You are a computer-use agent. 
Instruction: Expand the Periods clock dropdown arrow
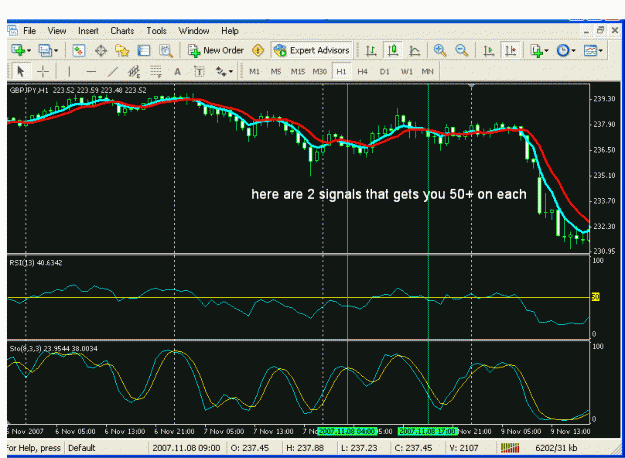574,51
